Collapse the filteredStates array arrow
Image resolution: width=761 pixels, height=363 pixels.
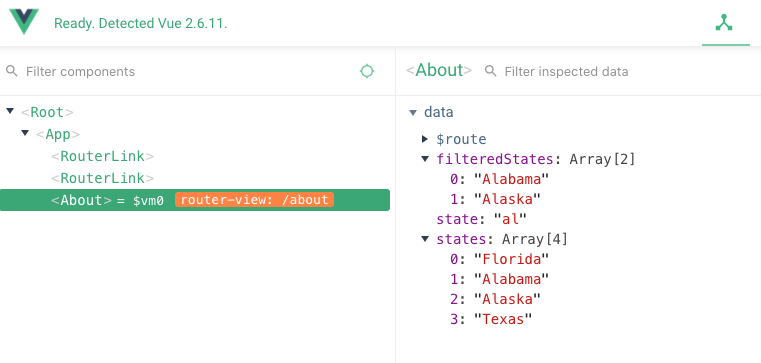tap(426, 159)
